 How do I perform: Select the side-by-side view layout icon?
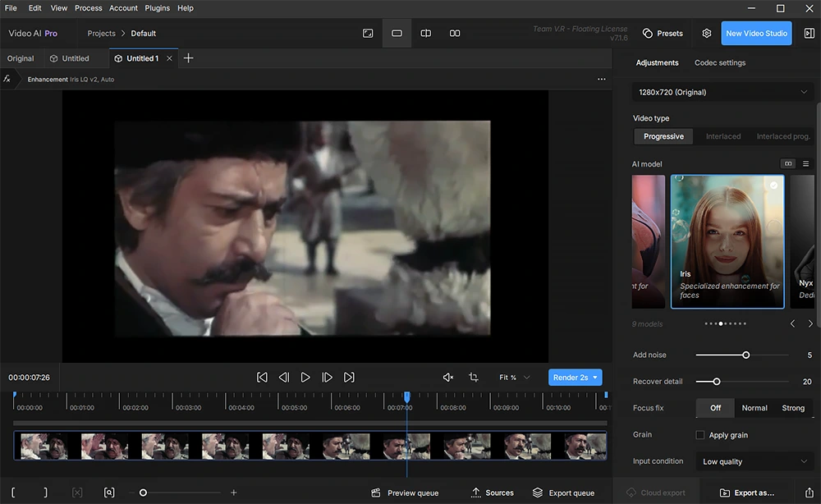point(455,34)
